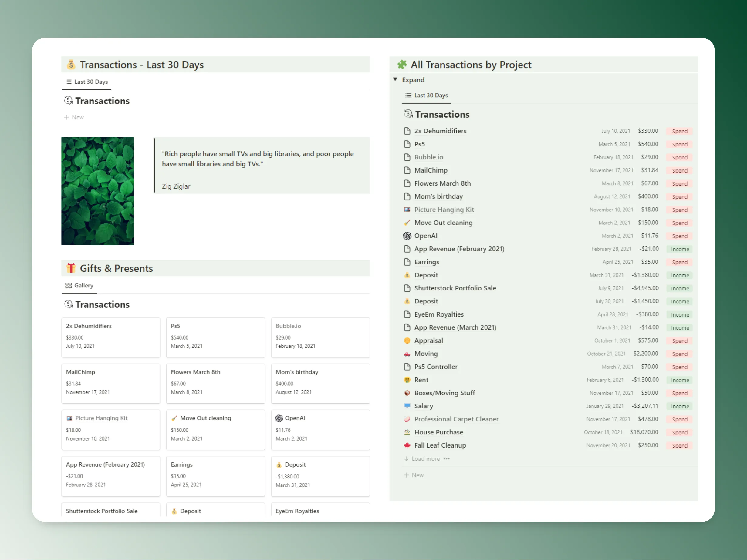Image resolution: width=747 pixels, height=560 pixels.
Task: Click the House Purchase row icon
Action: point(407,432)
